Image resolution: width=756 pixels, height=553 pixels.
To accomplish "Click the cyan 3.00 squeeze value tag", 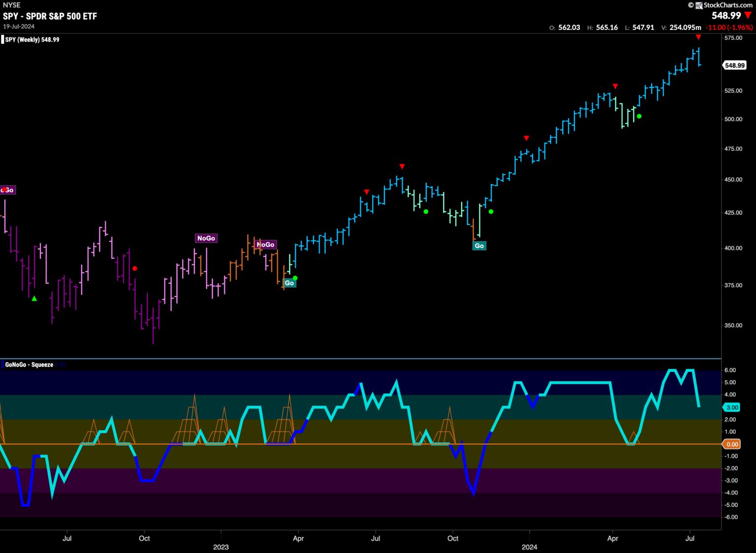I will (x=732, y=407).
